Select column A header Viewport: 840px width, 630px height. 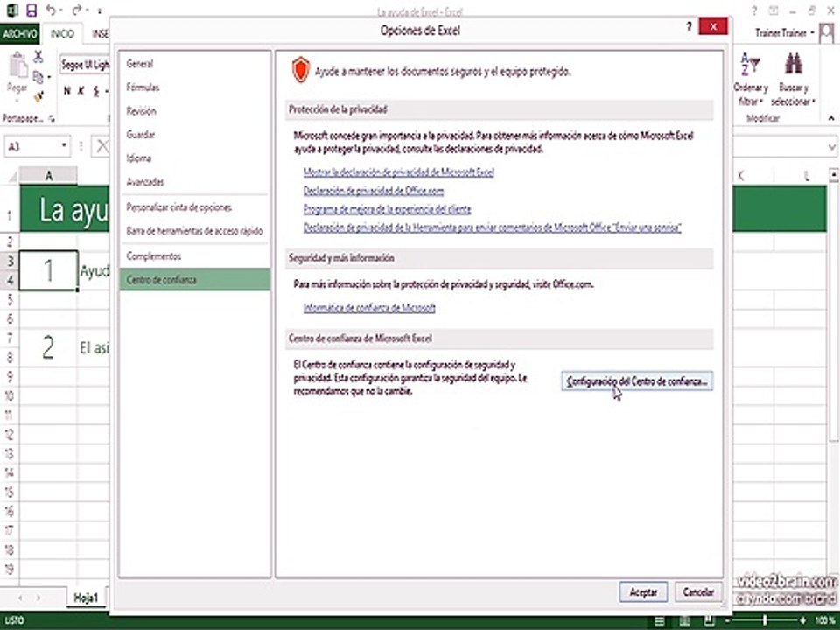48,176
